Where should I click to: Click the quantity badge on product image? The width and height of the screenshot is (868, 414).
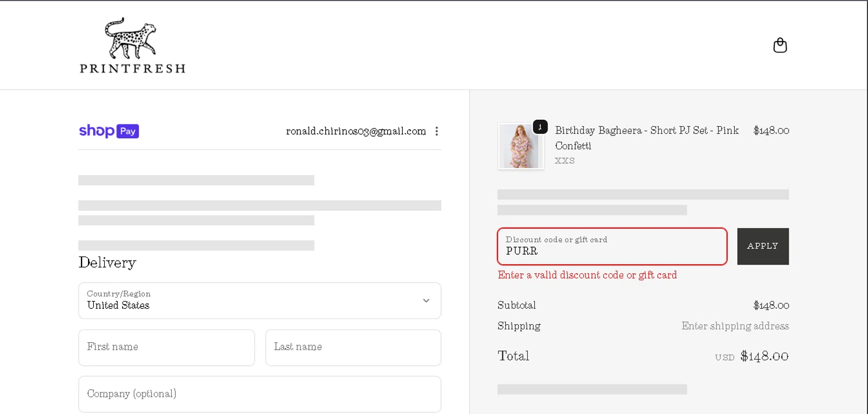pyautogui.click(x=540, y=127)
